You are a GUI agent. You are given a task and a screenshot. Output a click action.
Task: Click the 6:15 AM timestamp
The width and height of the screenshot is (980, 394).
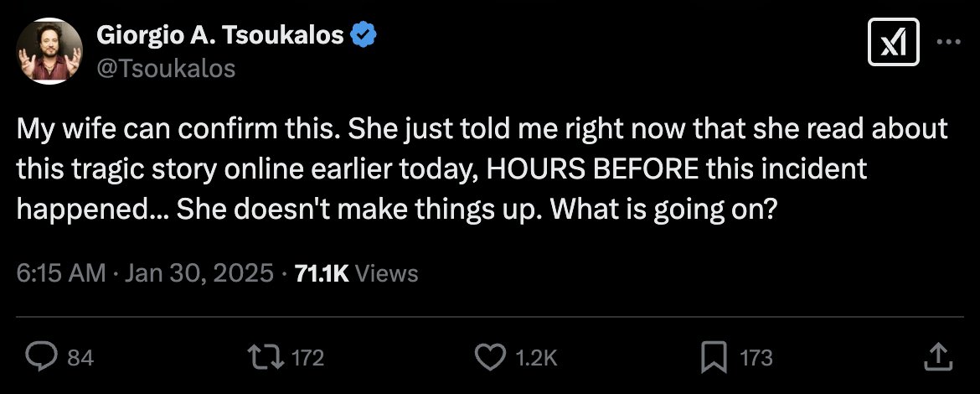click(61, 272)
